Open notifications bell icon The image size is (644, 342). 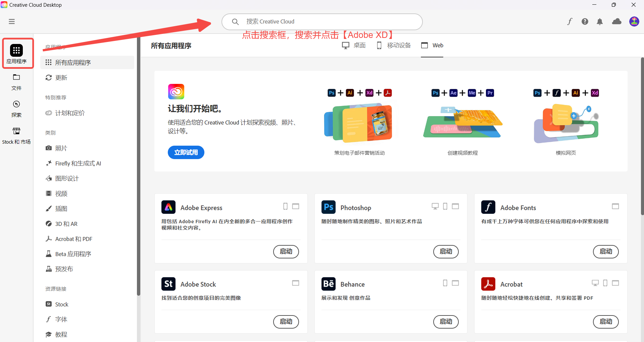[600, 21]
